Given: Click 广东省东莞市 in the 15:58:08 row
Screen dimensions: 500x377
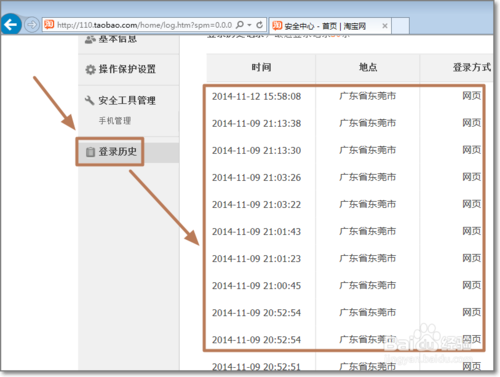Looking at the screenshot, I should [368, 96].
